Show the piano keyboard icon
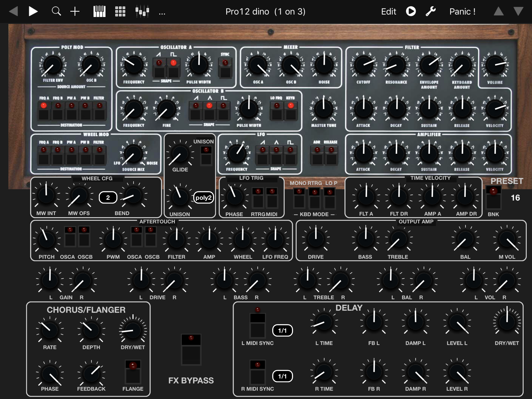 [x=99, y=11]
